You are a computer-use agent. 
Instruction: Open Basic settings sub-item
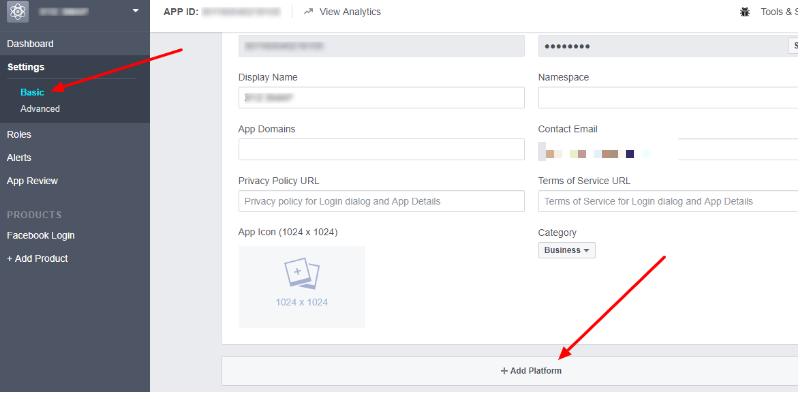(32, 92)
